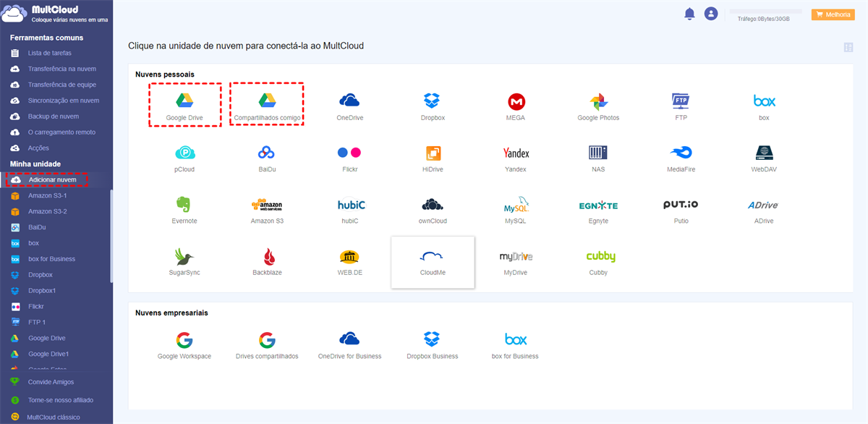
Task: Switch to MultCloud clássico
Action: coord(54,417)
